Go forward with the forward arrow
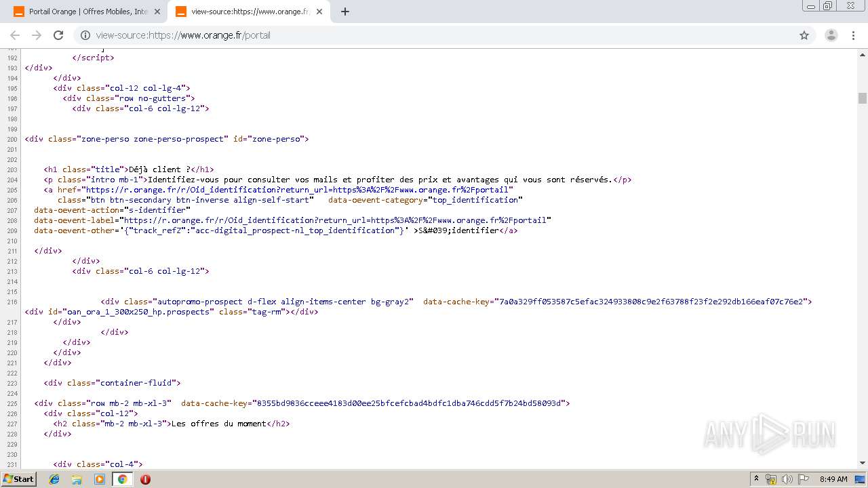 click(x=37, y=35)
